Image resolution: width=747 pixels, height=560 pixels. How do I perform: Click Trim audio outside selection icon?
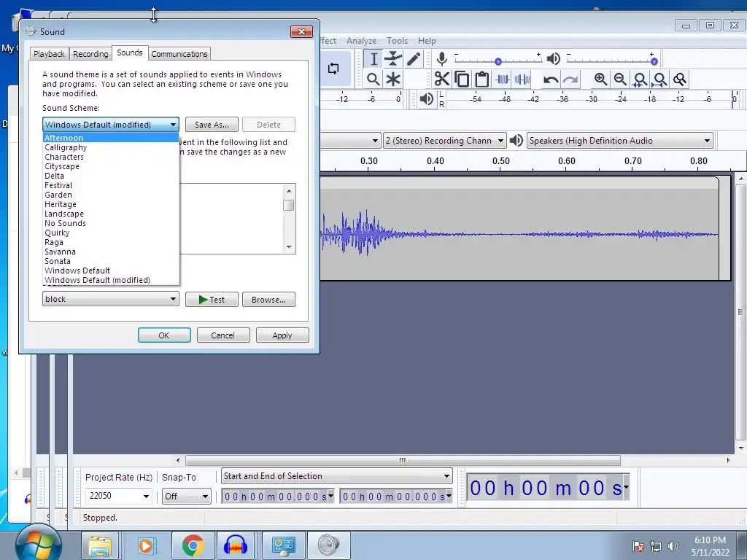(503, 79)
